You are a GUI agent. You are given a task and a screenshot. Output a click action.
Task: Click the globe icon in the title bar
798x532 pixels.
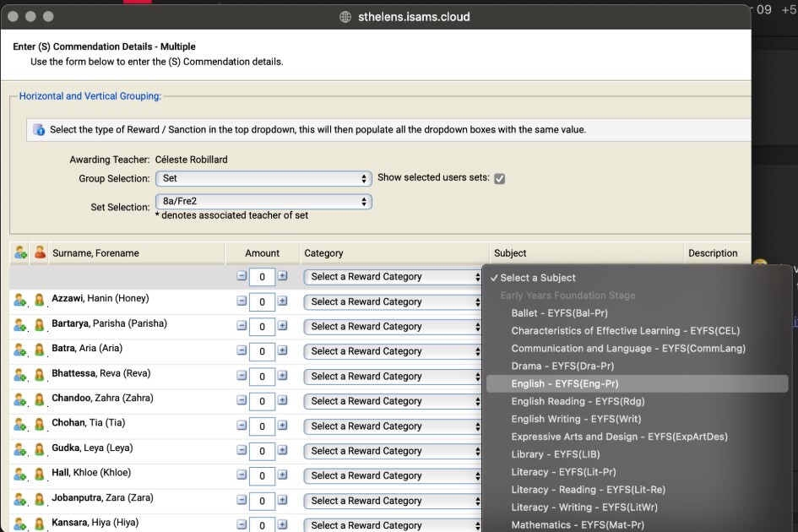345,17
